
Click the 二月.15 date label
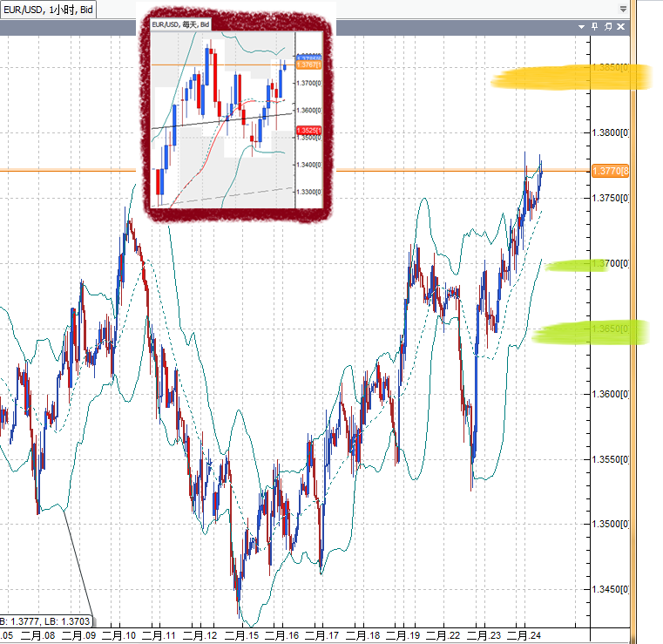241,635
